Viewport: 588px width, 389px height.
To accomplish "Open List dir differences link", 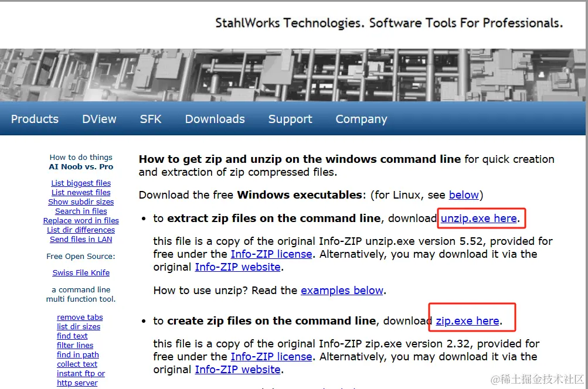I will click(x=81, y=230).
